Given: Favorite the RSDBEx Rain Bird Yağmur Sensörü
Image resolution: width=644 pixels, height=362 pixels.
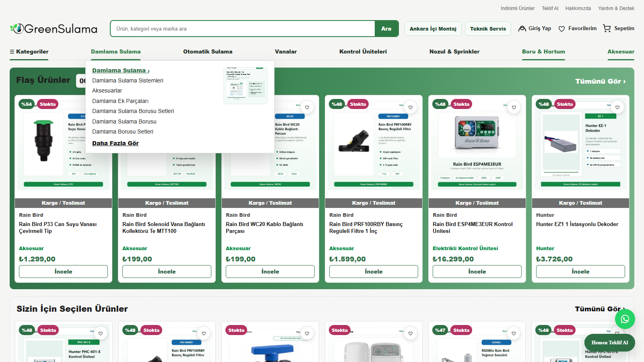Looking at the screenshot, I should click(514, 333).
